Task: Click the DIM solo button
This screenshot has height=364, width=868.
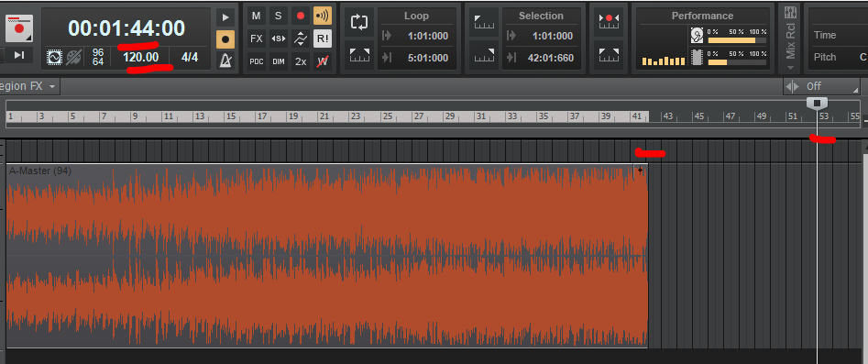Action: (x=279, y=61)
